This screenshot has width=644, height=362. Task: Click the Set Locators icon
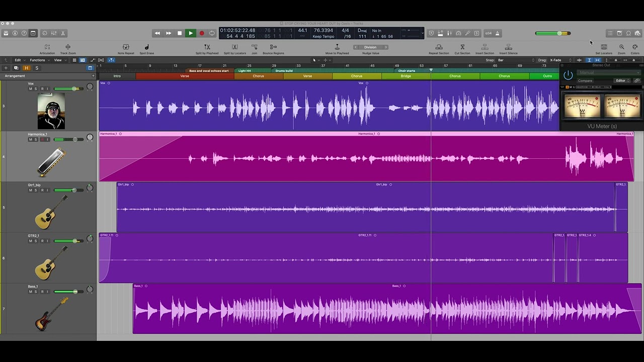[x=604, y=47]
